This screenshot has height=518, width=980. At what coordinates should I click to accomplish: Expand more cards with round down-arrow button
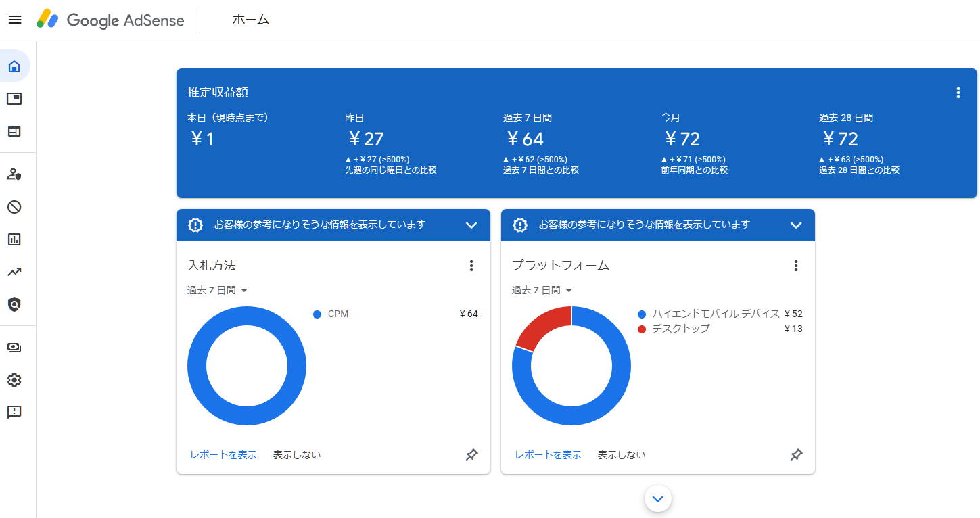click(658, 499)
